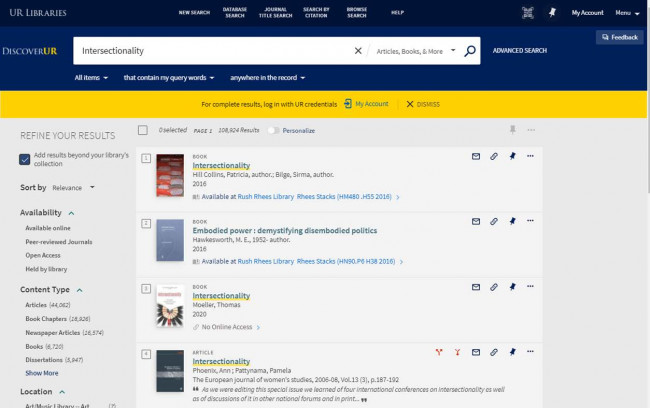Pin the Moeller Intersectionality book result

point(511,287)
